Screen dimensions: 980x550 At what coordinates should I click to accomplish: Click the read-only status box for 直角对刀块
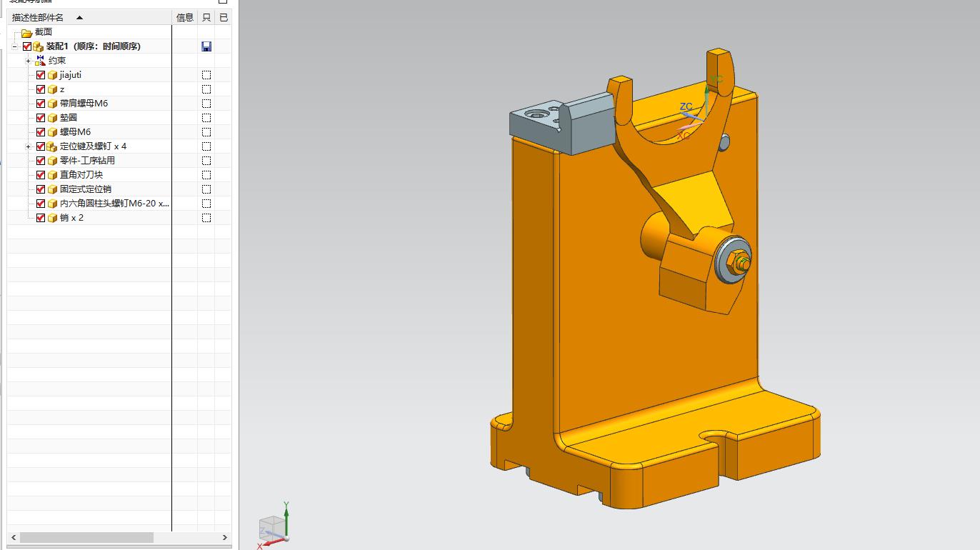click(206, 175)
